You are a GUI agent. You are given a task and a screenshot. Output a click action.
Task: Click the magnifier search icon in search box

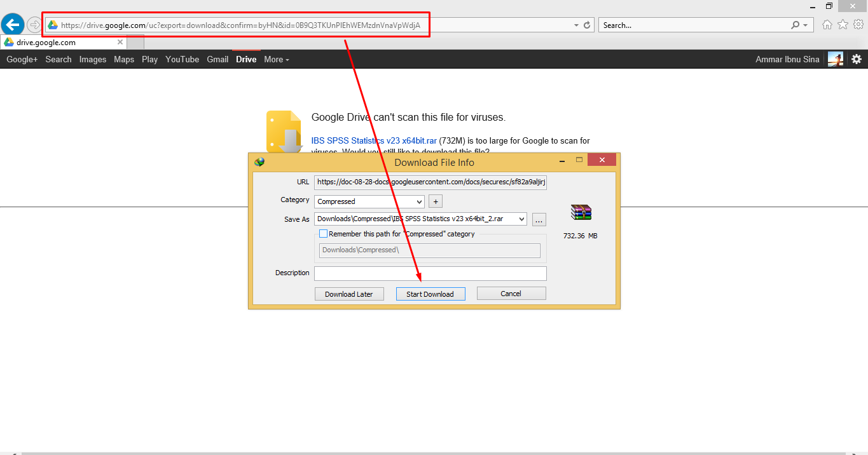tap(795, 25)
